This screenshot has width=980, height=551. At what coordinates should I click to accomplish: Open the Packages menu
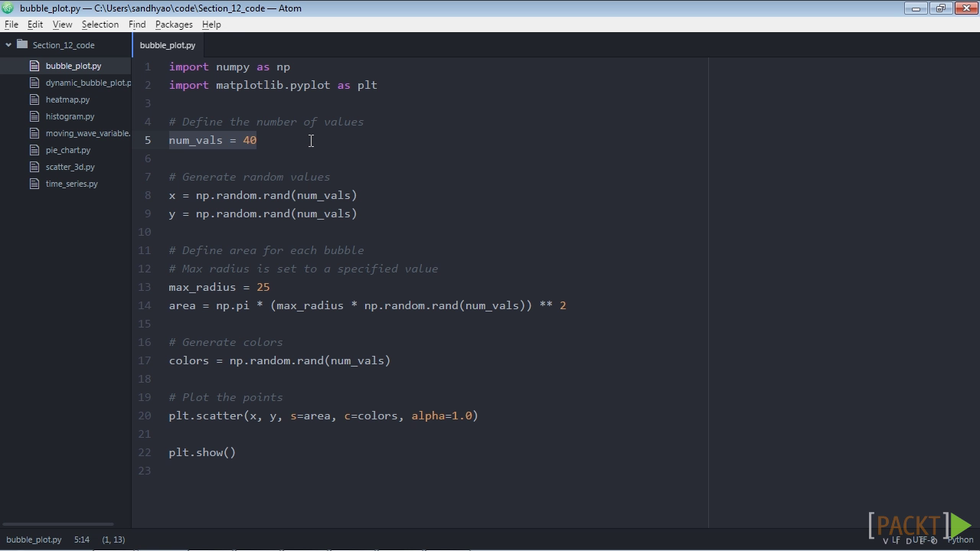point(174,24)
